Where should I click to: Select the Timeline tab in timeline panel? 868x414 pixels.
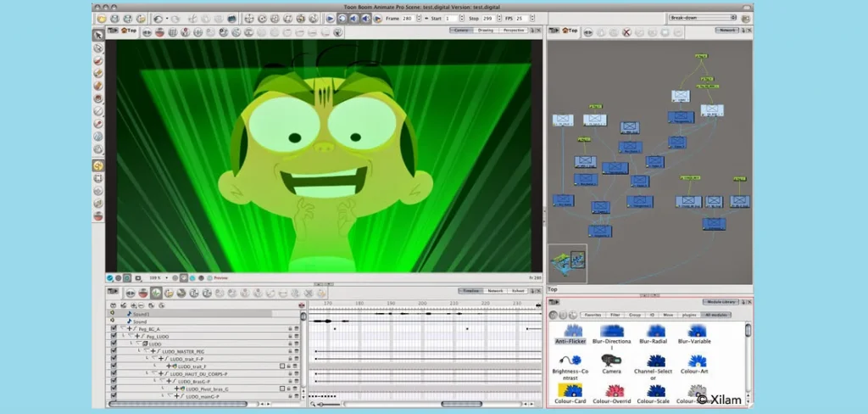(471, 291)
